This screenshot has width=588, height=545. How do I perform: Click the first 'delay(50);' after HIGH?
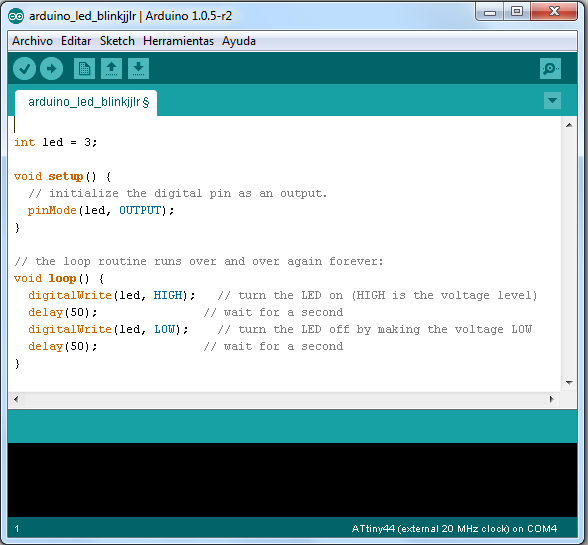coord(63,312)
